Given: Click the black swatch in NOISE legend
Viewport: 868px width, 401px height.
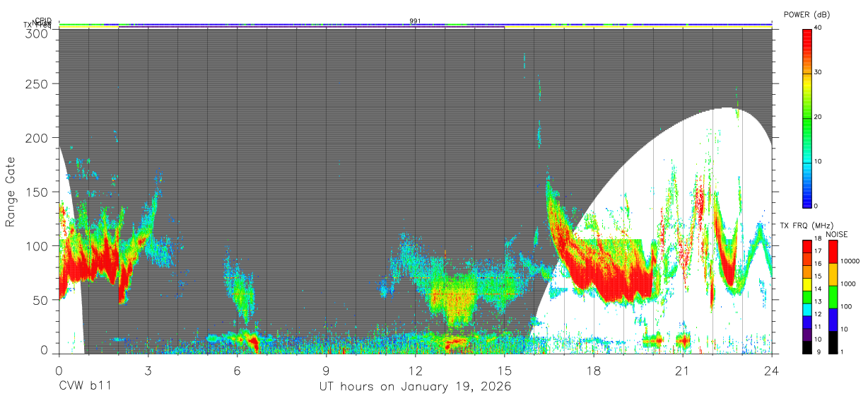Looking at the screenshot, I should pos(832,342).
